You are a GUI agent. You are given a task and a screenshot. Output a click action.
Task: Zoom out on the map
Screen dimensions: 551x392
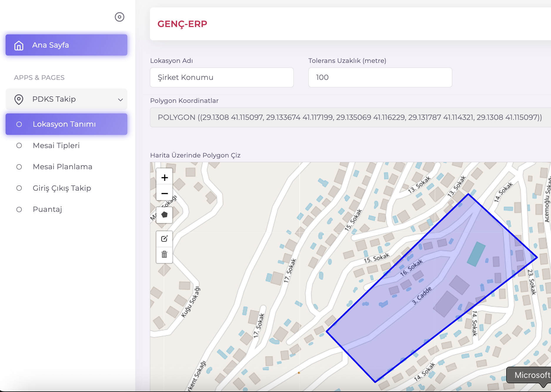(x=164, y=193)
